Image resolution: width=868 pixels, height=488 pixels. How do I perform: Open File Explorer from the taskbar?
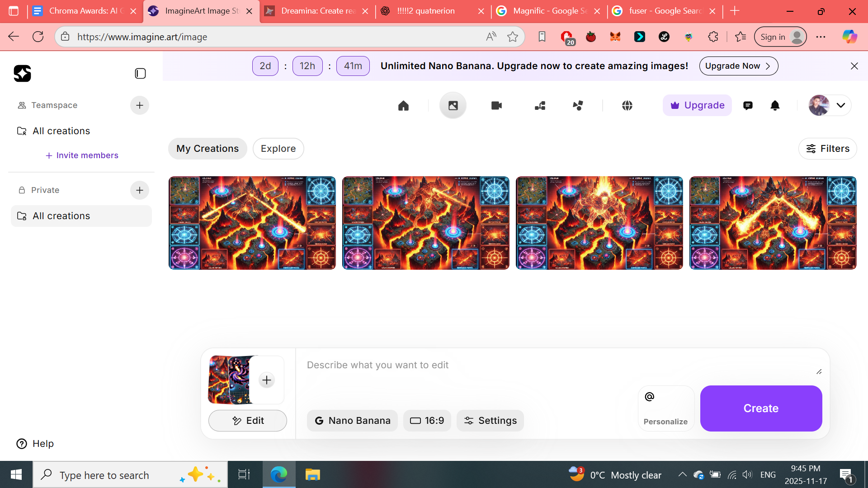click(312, 475)
